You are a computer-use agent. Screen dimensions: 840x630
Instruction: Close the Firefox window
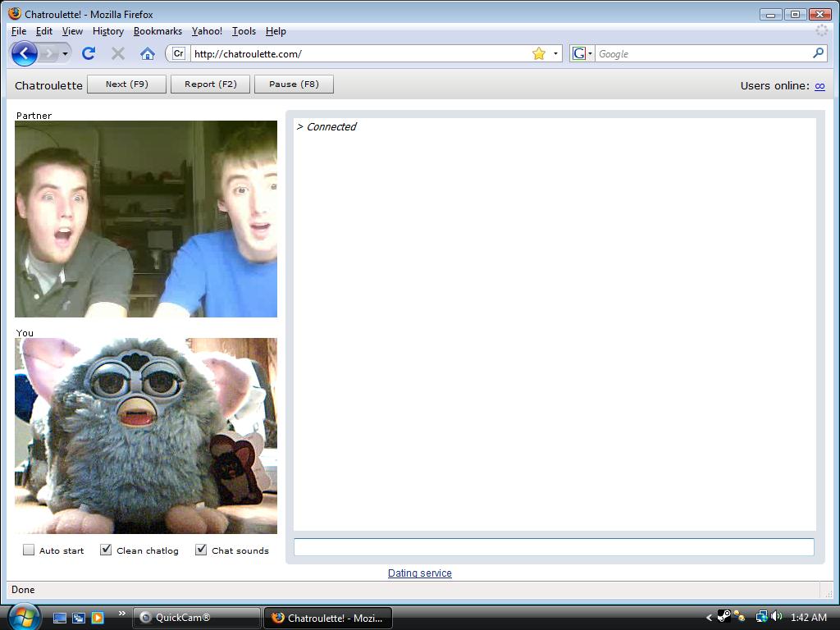(819, 15)
